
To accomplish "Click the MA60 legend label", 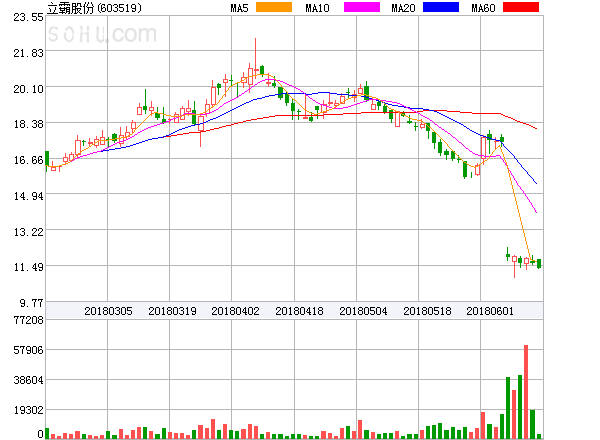I will click(x=483, y=8).
